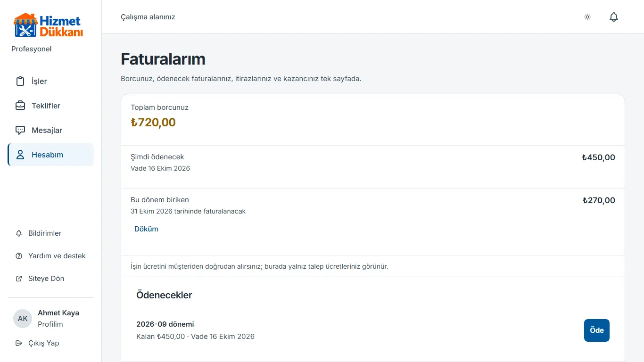Click the Bildirimler bell icon in sidebar
644x362 pixels.
click(19, 233)
